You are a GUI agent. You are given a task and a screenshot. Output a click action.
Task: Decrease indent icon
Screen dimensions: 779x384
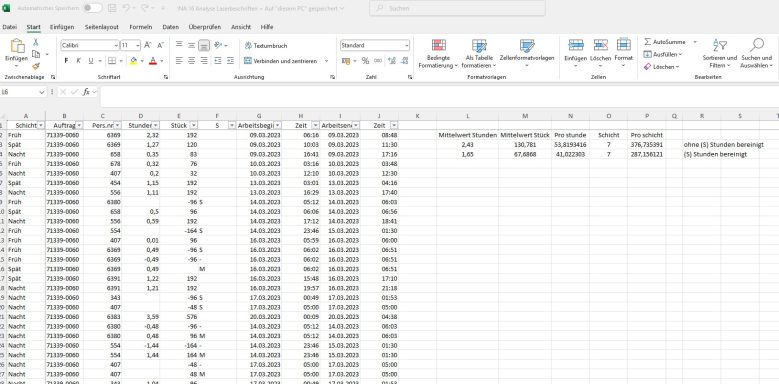point(218,61)
